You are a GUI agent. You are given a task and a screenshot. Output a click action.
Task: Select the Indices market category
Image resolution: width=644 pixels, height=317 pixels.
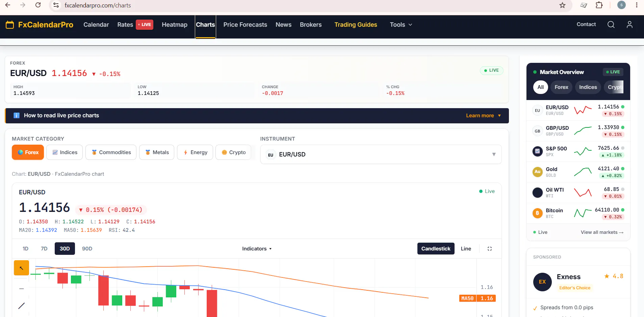point(65,152)
